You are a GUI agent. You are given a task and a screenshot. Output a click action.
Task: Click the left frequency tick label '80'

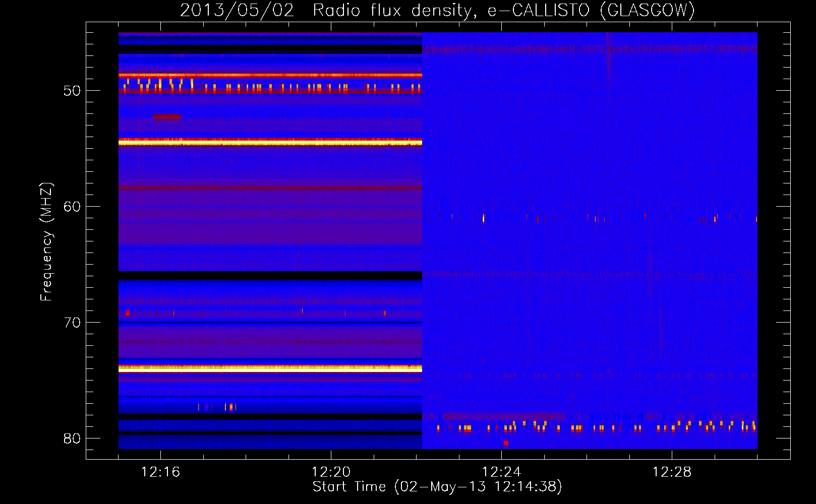[x=72, y=438]
